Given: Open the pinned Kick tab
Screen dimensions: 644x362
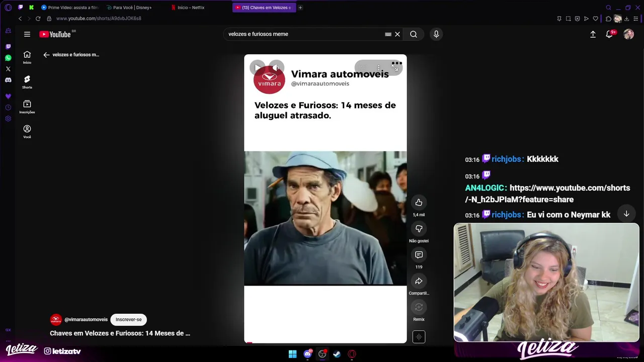Looking at the screenshot, I should 31,8.
